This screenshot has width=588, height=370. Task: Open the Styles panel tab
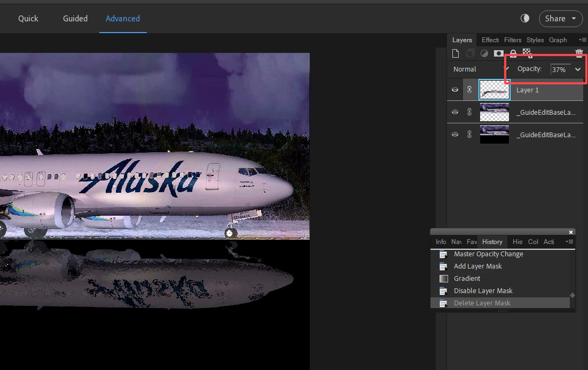[x=535, y=40]
